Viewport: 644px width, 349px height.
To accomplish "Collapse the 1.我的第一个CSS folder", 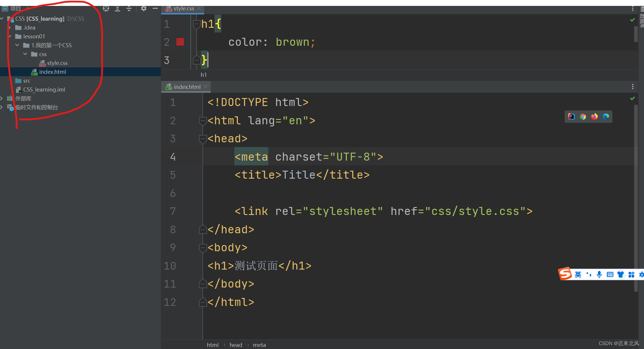I will coord(17,45).
